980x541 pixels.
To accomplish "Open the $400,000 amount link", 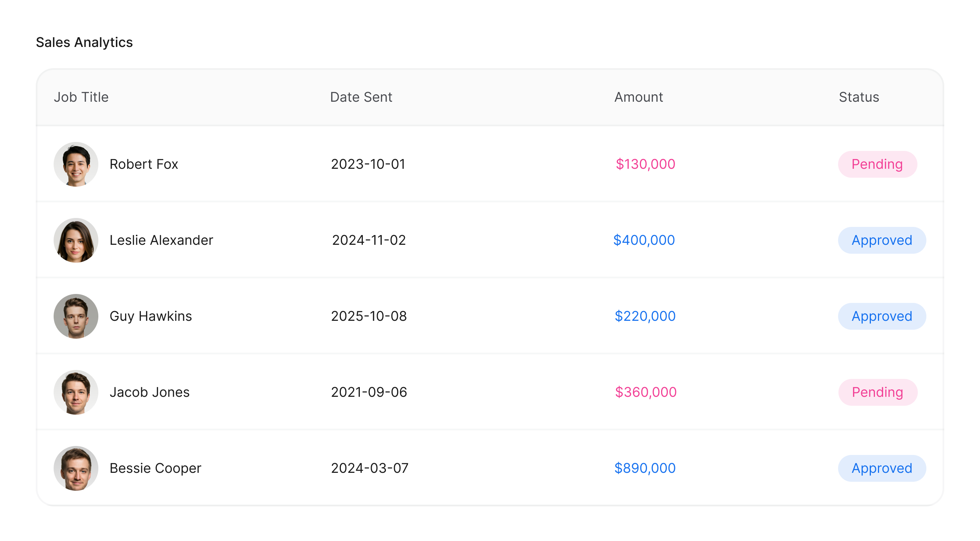I will (x=644, y=240).
